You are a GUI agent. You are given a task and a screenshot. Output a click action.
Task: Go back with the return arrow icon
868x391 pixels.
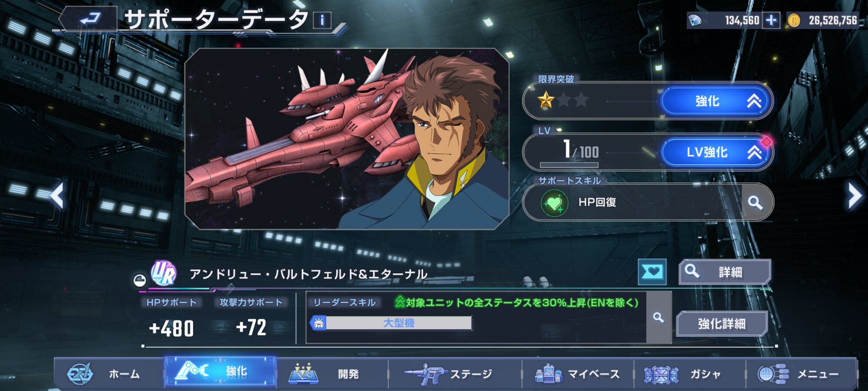(89, 19)
